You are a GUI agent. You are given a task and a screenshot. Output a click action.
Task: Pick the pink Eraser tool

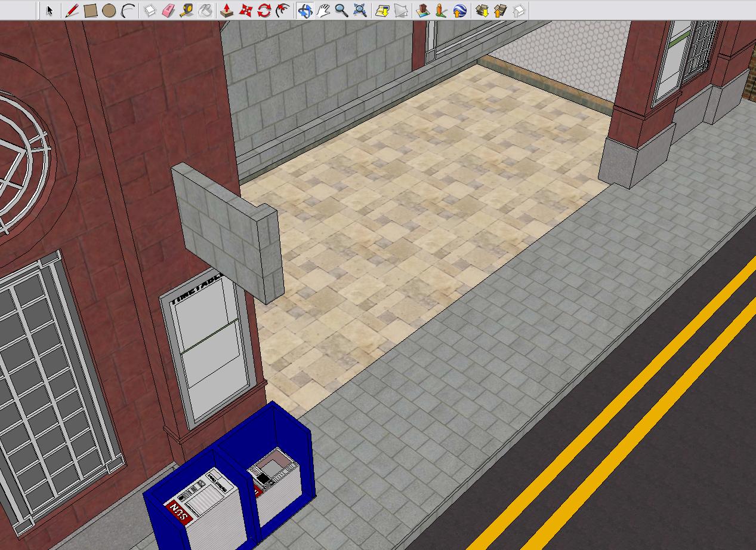coord(168,11)
